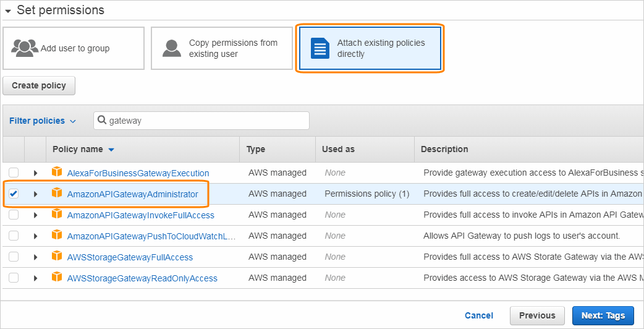Choose Attach existing policies directly option
The height and width of the screenshot is (329, 644).
(370, 48)
